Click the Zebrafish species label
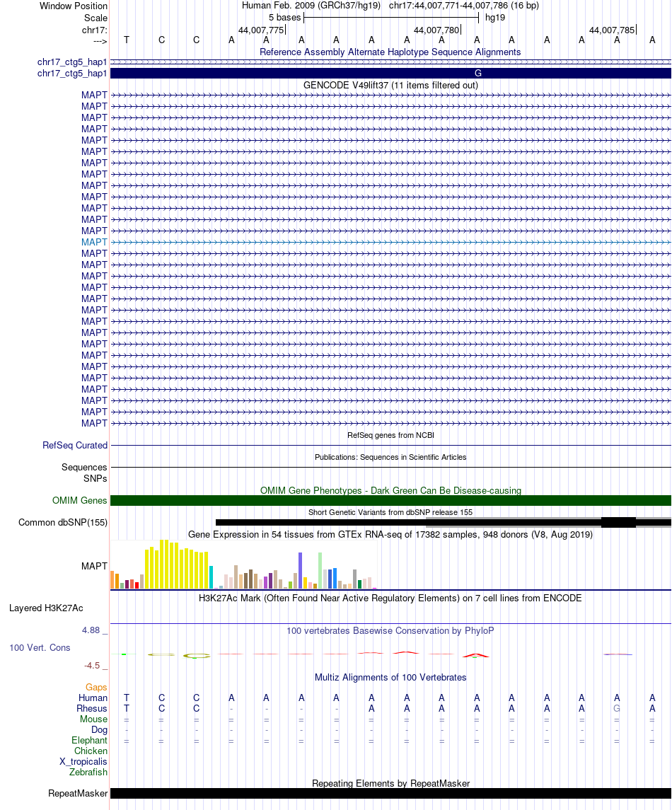The width and height of the screenshot is (672, 810). [88, 773]
